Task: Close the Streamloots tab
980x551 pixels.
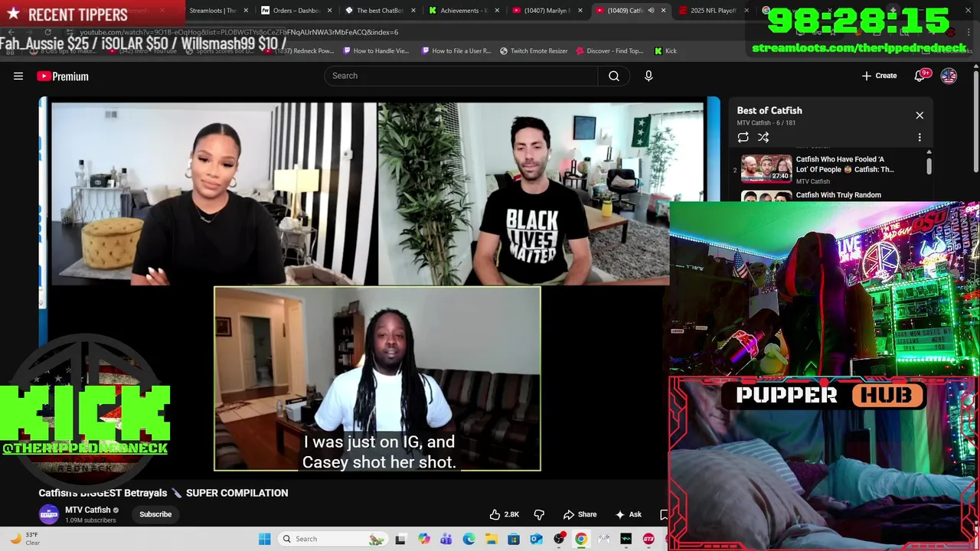Action: click(246, 11)
